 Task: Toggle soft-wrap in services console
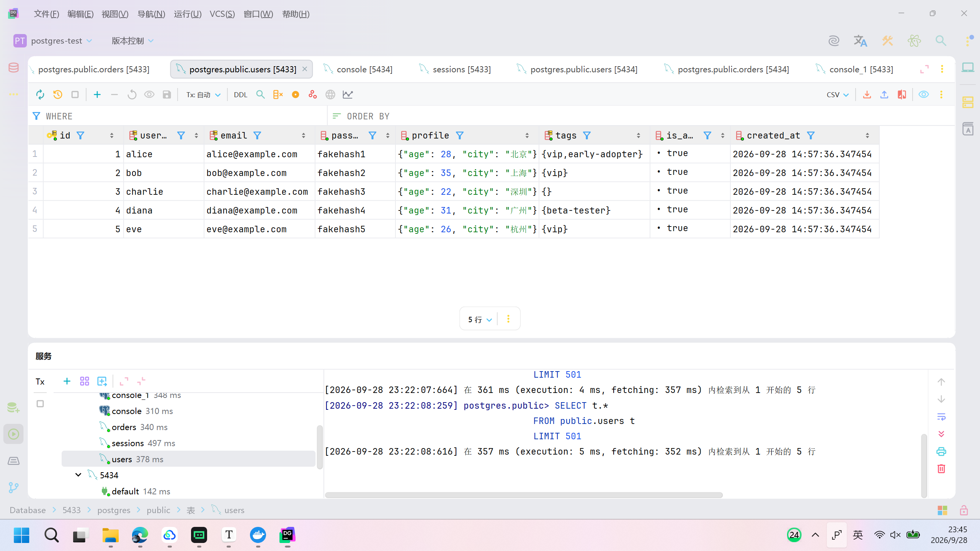941,416
